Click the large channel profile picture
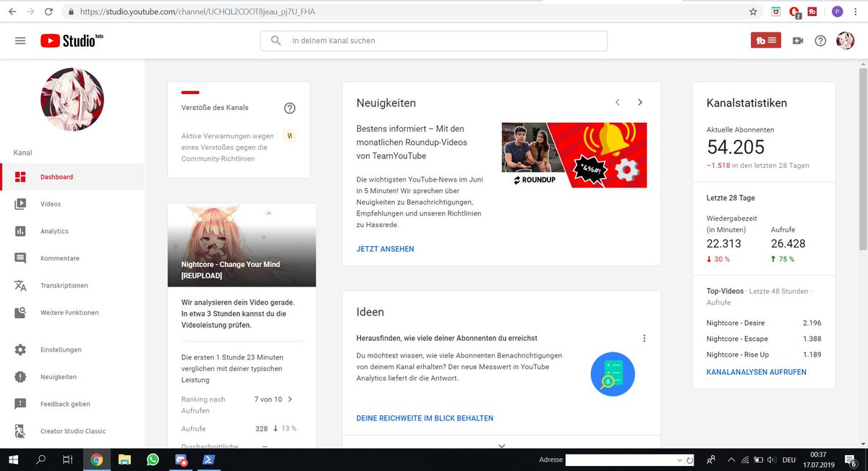This screenshot has width=868, height=471. 72,100
